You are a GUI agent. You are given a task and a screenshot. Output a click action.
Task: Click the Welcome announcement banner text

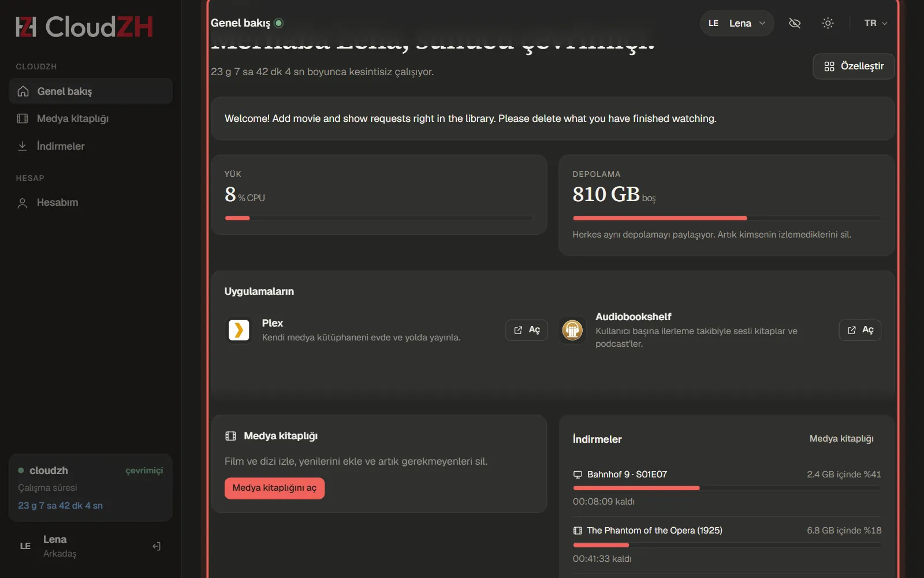[471, 118]
